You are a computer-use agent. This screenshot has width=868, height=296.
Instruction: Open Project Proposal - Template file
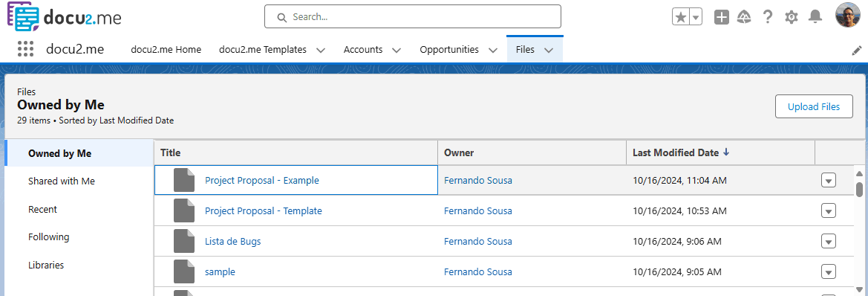pos(263,210)
